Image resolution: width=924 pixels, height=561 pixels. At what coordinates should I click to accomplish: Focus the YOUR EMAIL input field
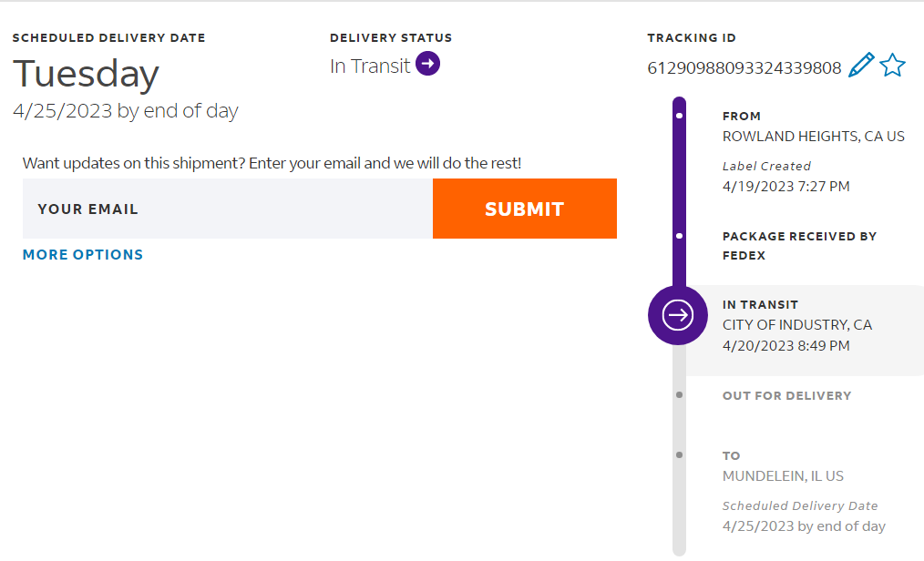(x=228, y=209)
